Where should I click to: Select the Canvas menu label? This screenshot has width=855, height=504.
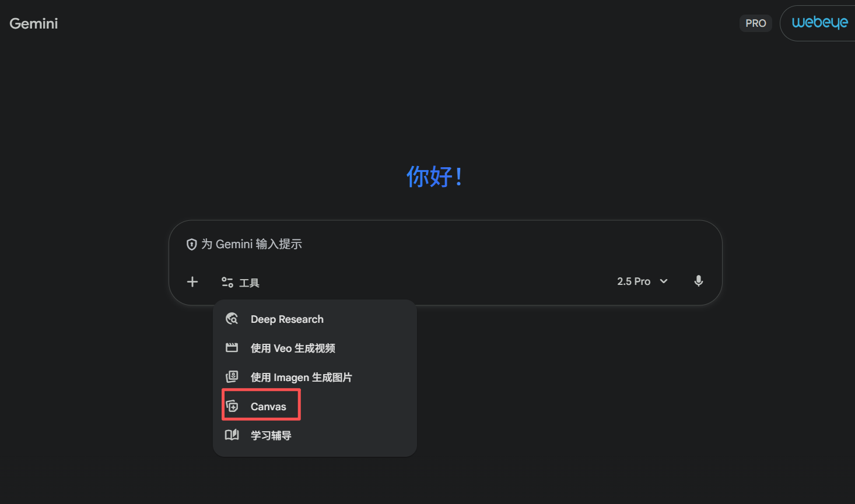[x=268, y=407]
